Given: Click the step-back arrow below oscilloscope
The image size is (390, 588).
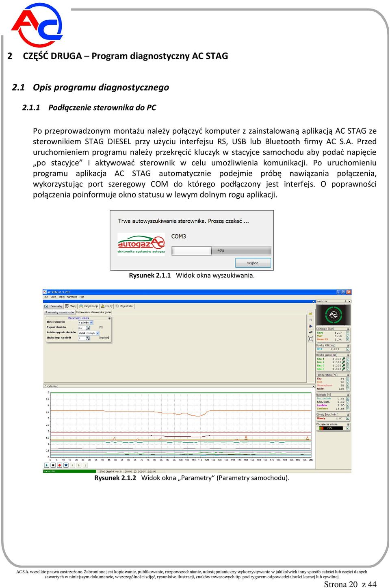Looking at the screenshot, I should pos(72,465).
